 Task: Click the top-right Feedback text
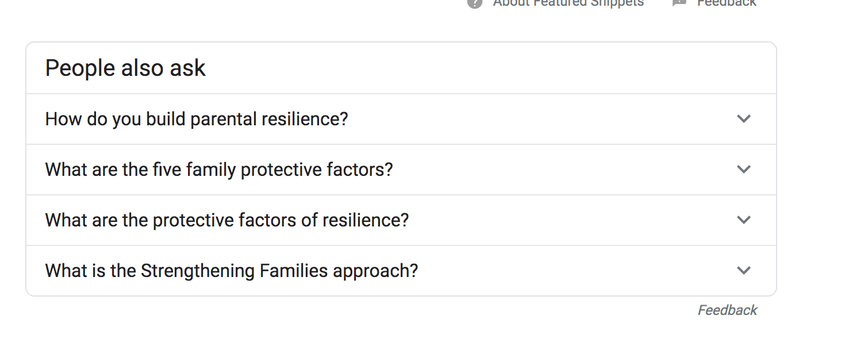point(727,3)
